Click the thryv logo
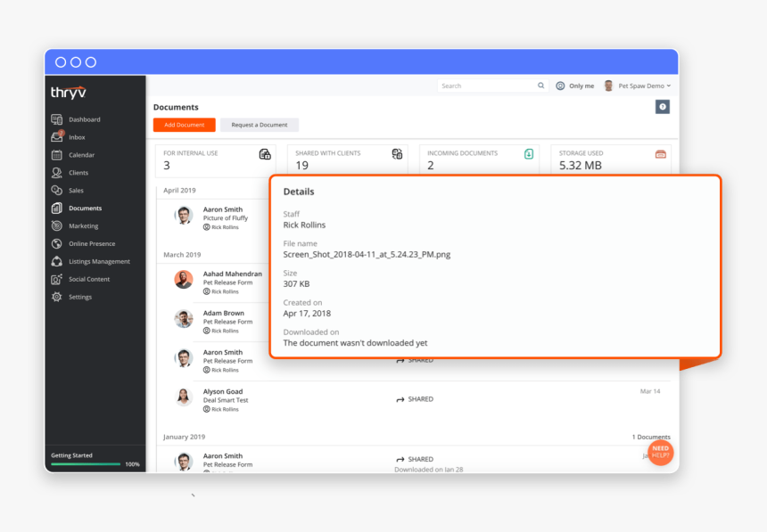 69,93
